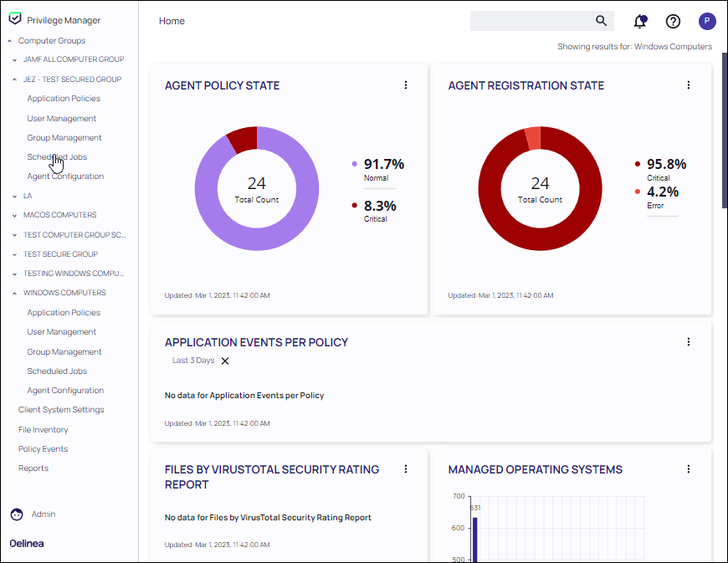Open Application Events per Policy options menu
The image size is (728, 563).
point(689,342)
